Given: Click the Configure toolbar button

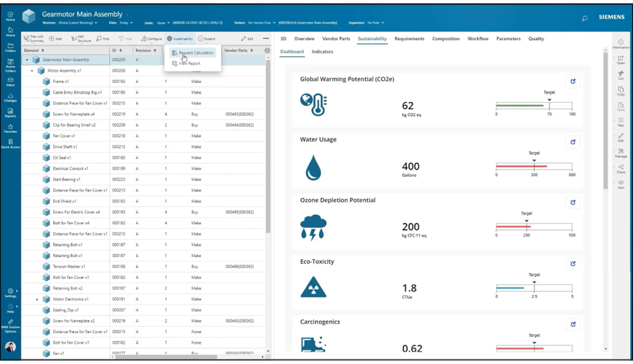Looking at the screenshot, I should pyautogui.click(x=151, y=39).
